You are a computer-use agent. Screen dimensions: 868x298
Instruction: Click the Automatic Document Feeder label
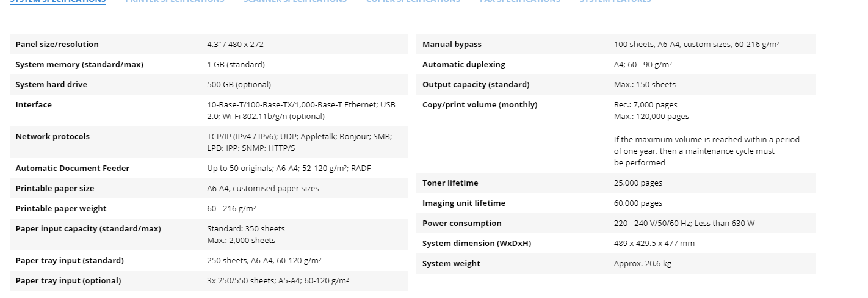pyautogui.click(x=73, y=169)
